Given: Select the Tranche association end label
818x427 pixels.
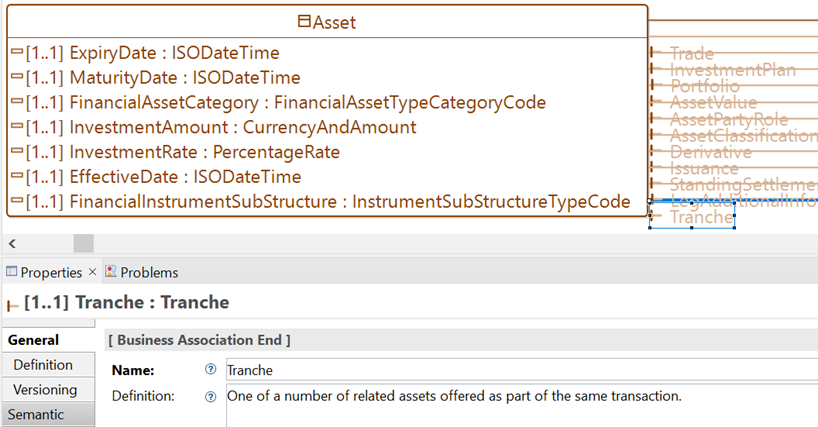Looking at the screenshot, I should click(x=702, y=217).
